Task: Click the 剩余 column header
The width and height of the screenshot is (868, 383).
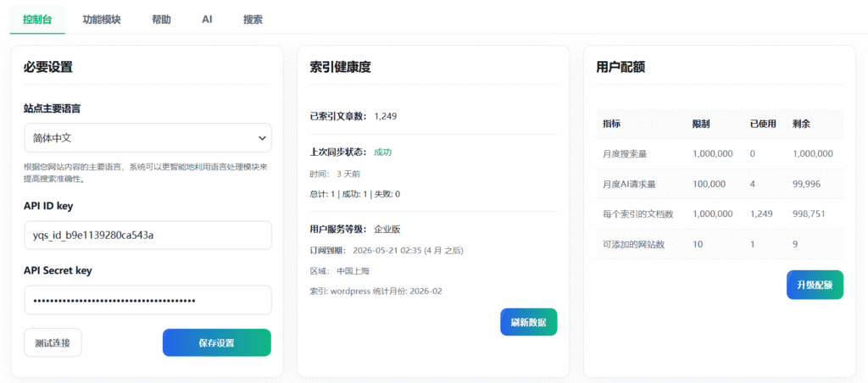Action: click(801, 124)
